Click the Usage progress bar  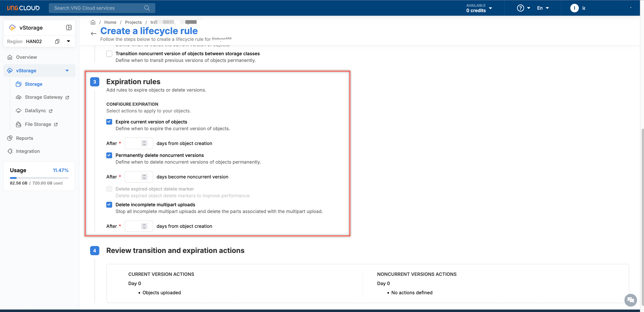39,178
